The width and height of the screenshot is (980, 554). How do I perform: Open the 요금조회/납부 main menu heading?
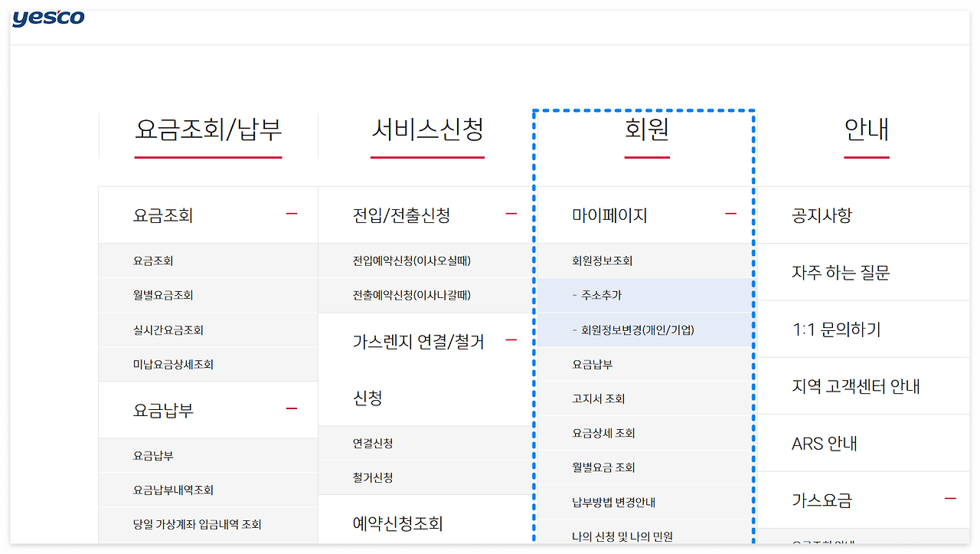point(208,129)
